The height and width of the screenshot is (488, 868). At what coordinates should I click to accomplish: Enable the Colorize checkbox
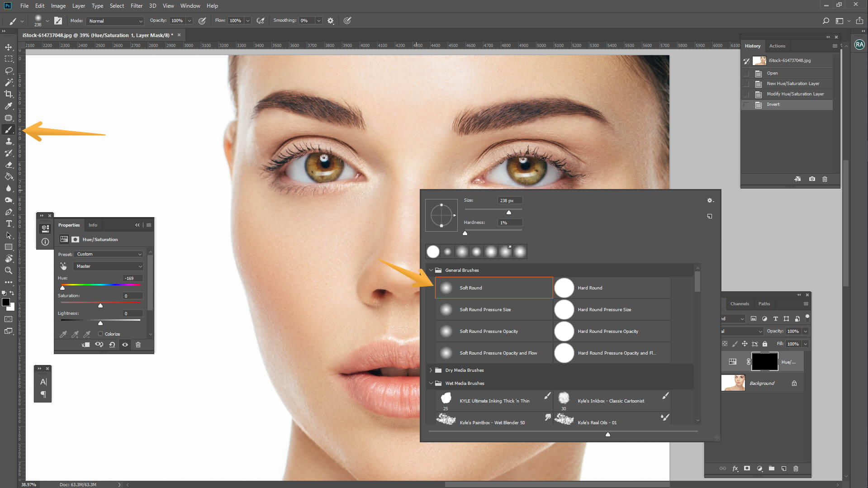(x=100, y=334)
